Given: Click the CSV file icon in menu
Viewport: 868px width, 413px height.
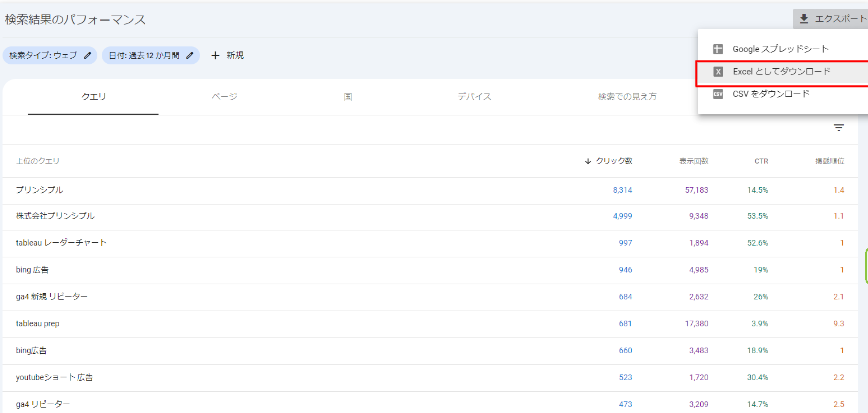Looking at the screenshot, I should coord(717,94).
